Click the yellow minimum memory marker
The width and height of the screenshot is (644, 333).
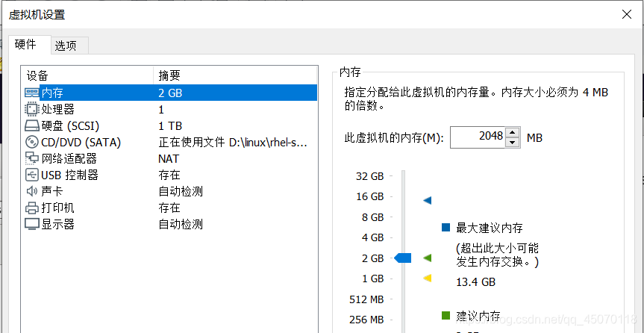428,278
